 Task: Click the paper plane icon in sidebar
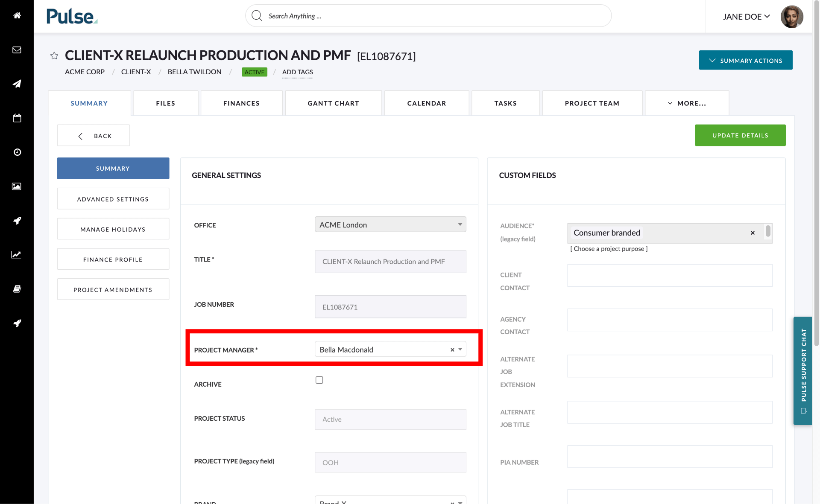17,84
